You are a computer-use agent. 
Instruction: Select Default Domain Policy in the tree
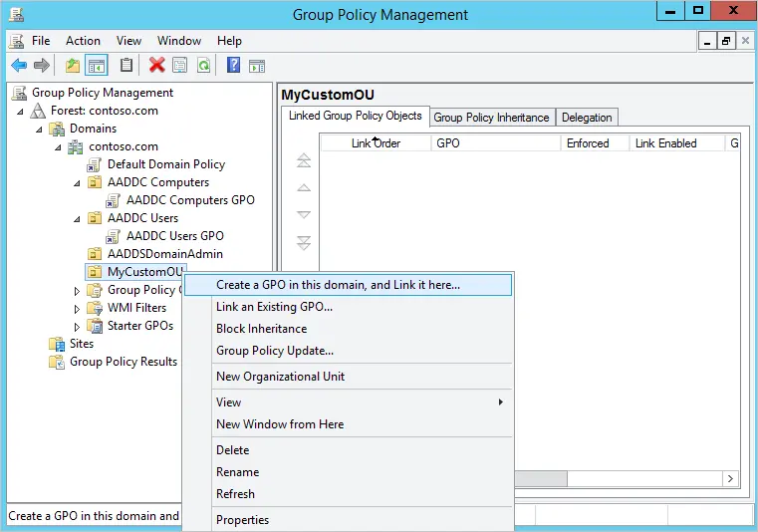click(165, 164)
